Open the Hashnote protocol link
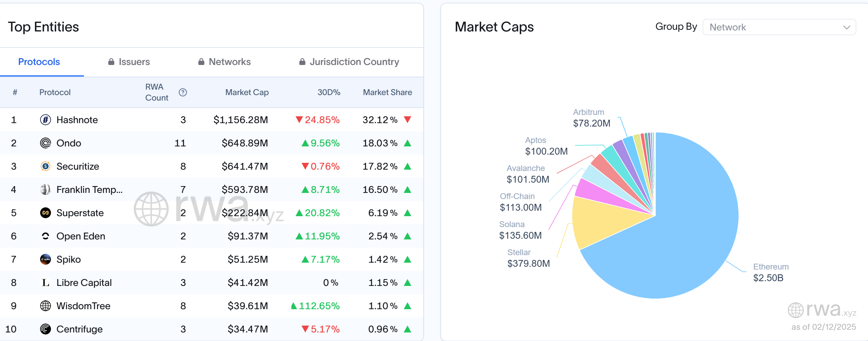Screen dimensions: 868x341 [77, 120]
